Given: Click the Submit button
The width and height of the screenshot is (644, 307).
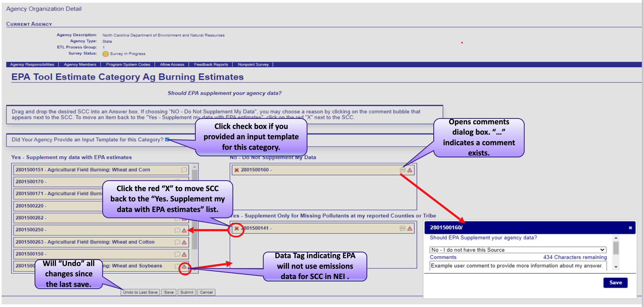Looking at the screenshot, I should 187,292.
